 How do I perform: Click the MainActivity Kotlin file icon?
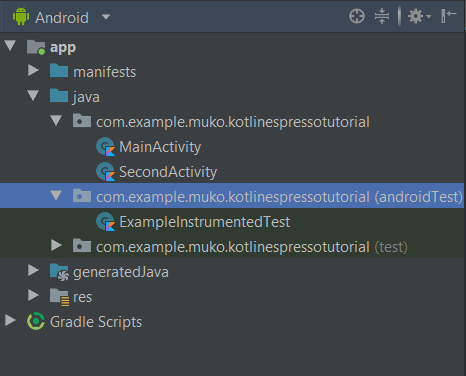point(106,147)
